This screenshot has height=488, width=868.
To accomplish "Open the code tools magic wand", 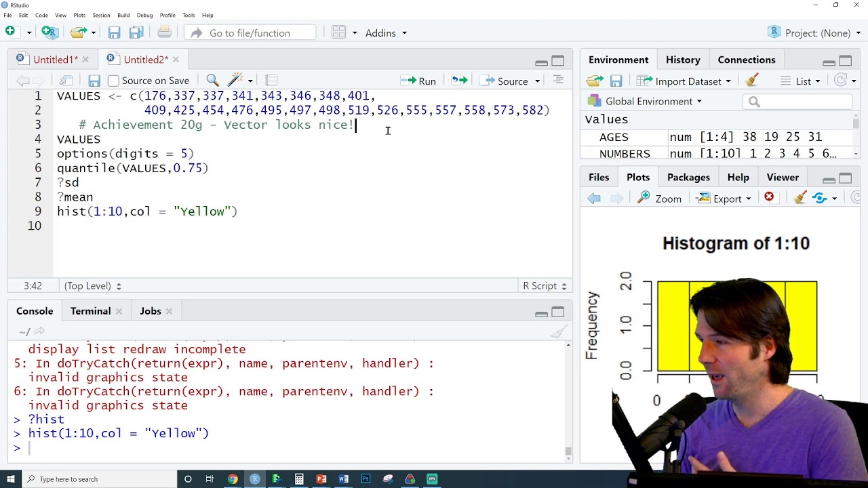I will coord(235,81).
